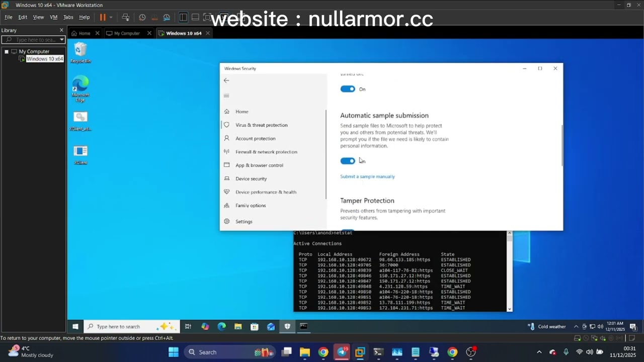This screenshot has height=362, width=644.
Task: Click the host volume tray icon
Action: [590, 352]
